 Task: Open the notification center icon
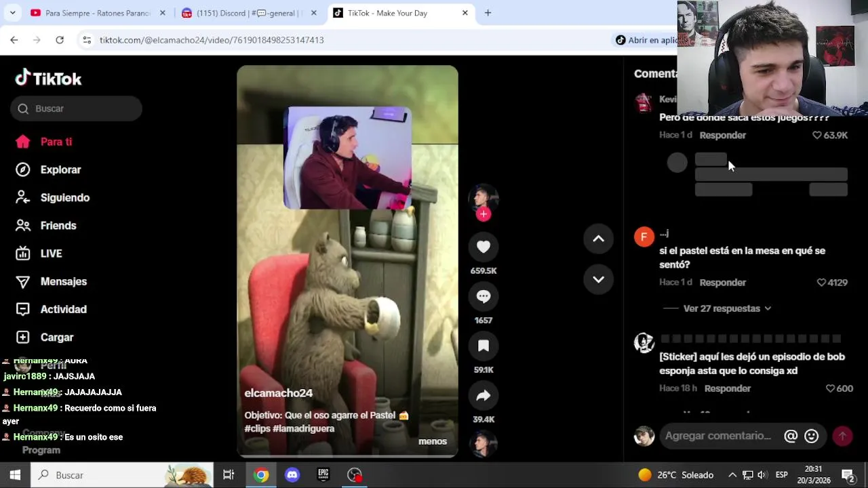coord(847,475)
